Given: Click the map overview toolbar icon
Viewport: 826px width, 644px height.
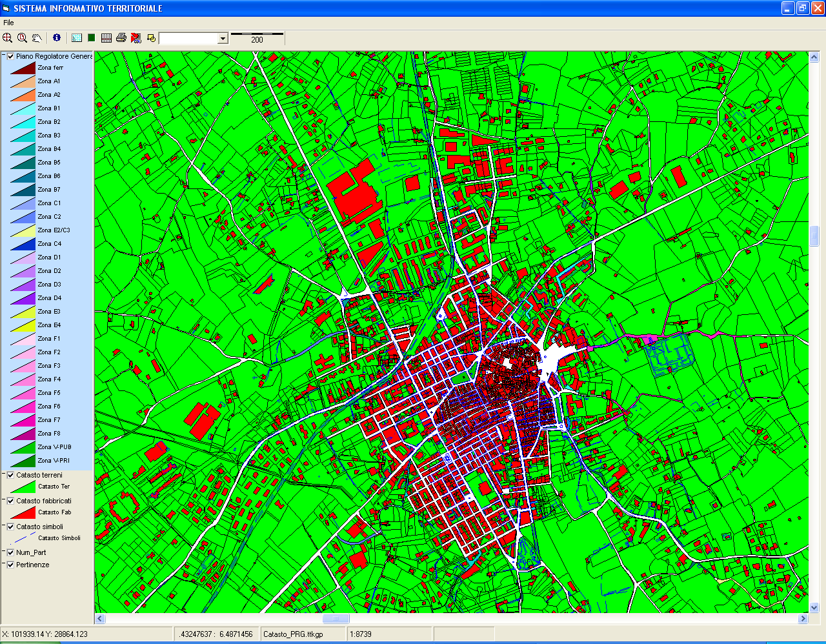Looking at the screenshot, I should [77, 38].
